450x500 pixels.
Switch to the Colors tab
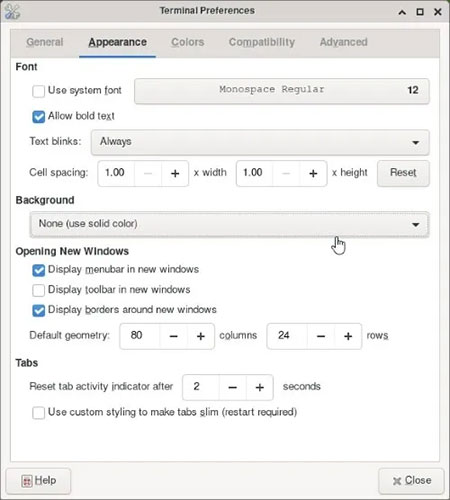(x=188, y=42)
